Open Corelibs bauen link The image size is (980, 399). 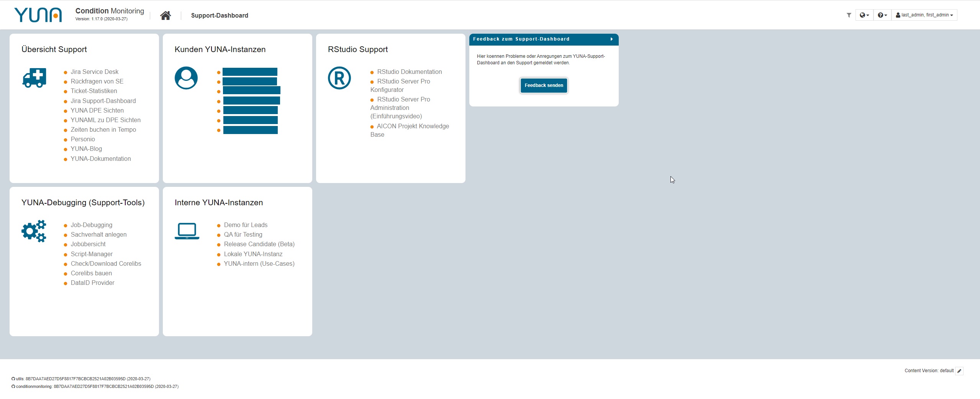pyautogui.click(x=91, y=273)
